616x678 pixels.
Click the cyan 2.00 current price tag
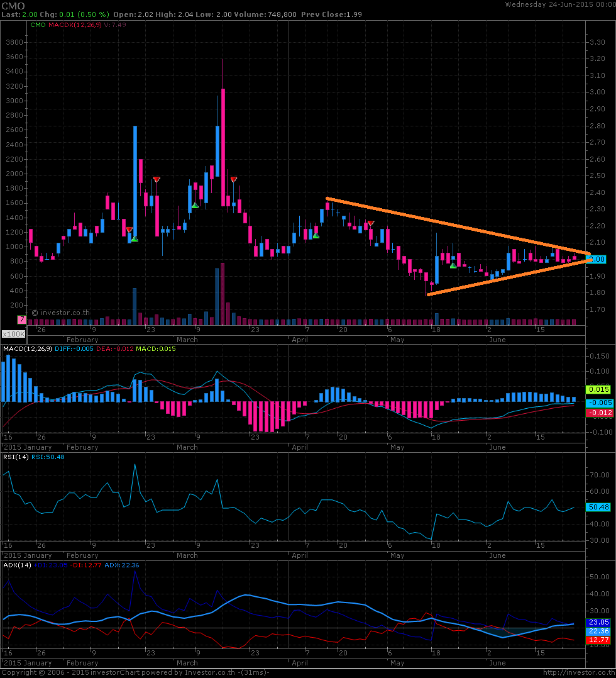point(597,259)
